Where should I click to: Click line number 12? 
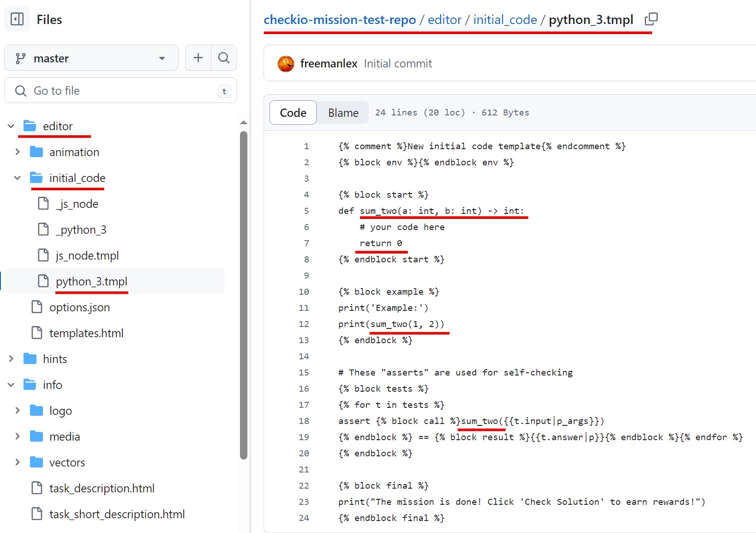pyautogui.click(x=304, y=324)
